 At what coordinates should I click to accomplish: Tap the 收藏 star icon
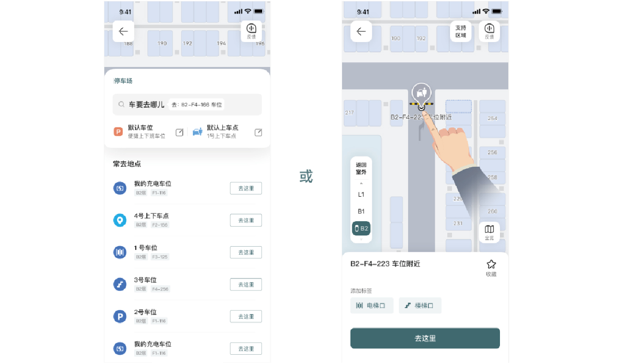(x=491, y=268)
